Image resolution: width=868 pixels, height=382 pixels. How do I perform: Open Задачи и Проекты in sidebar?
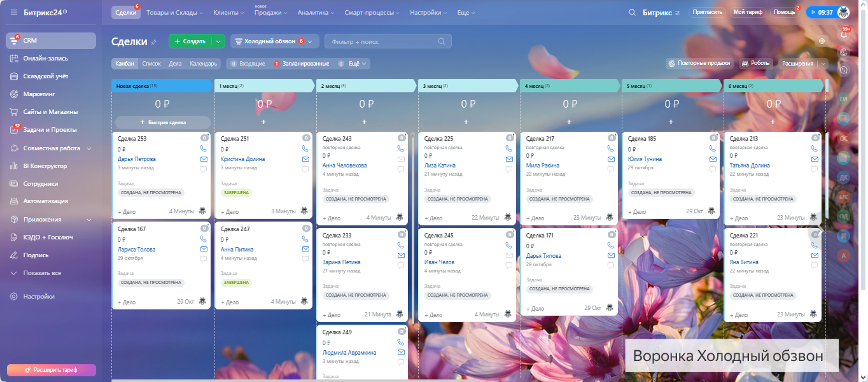pos(51,130)
